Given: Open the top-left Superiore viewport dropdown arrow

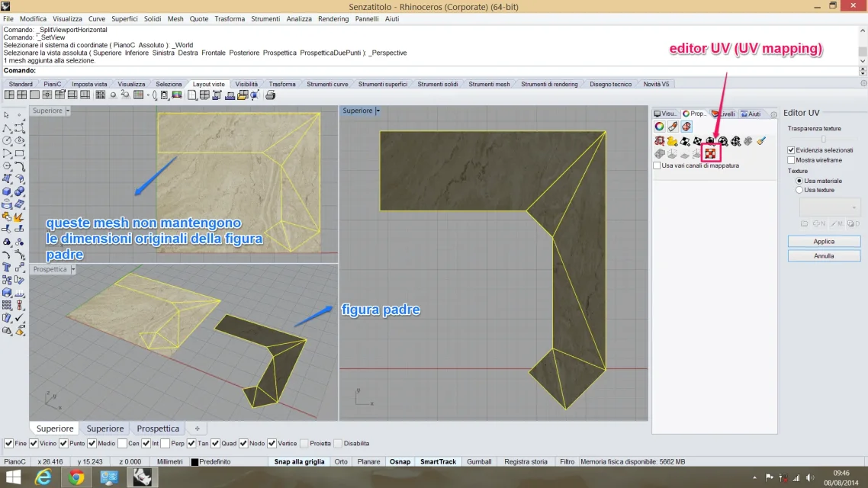Looking at the screenshot, I should click(x=68, y=111).
